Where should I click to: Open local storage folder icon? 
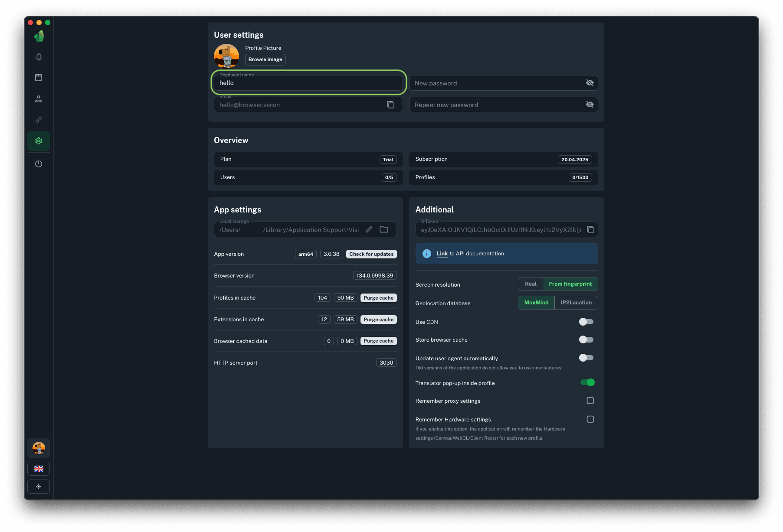tap(384, 230)
